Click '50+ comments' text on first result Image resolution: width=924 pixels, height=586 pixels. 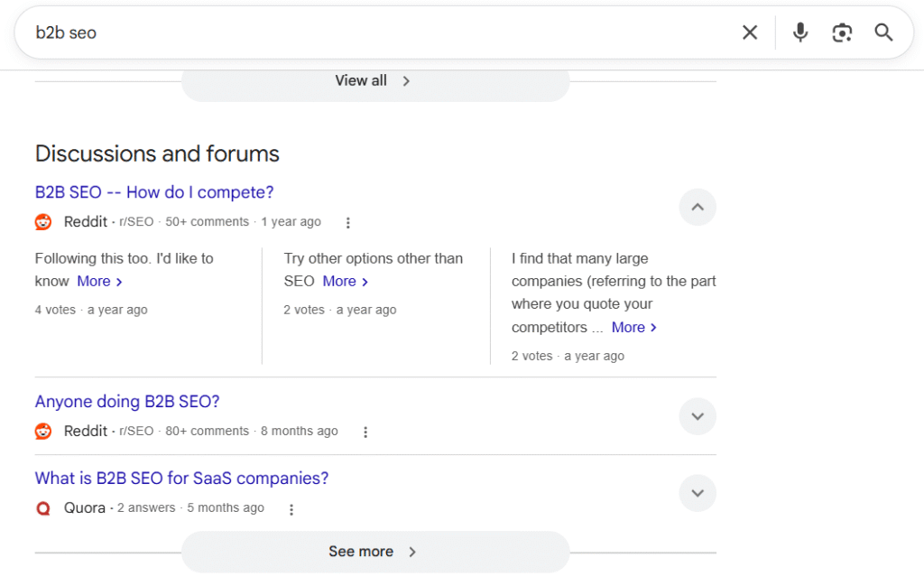point(207,221)
